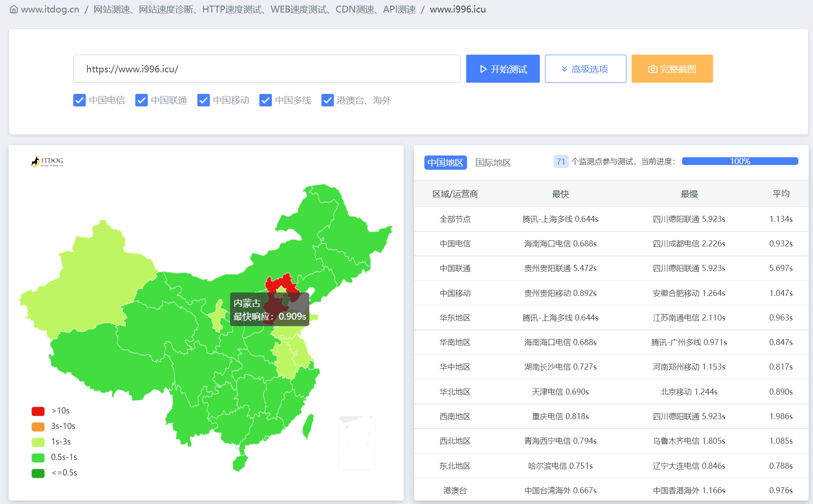
Task: Click the orange 3s-10s legend marker
Action: [x=38, y=426]
